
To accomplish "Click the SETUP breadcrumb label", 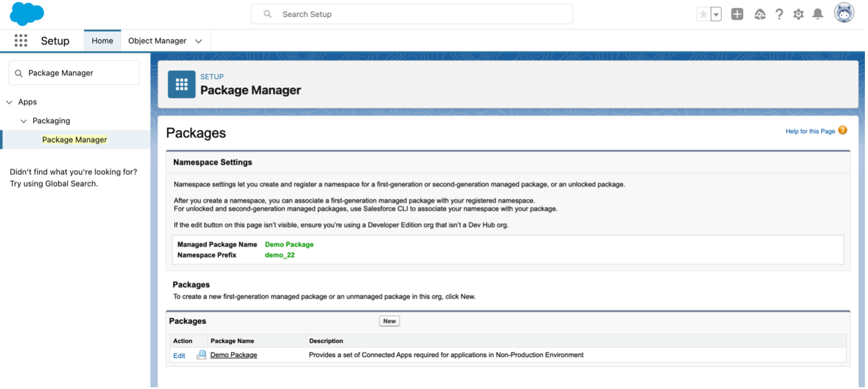I will point(212,77).
